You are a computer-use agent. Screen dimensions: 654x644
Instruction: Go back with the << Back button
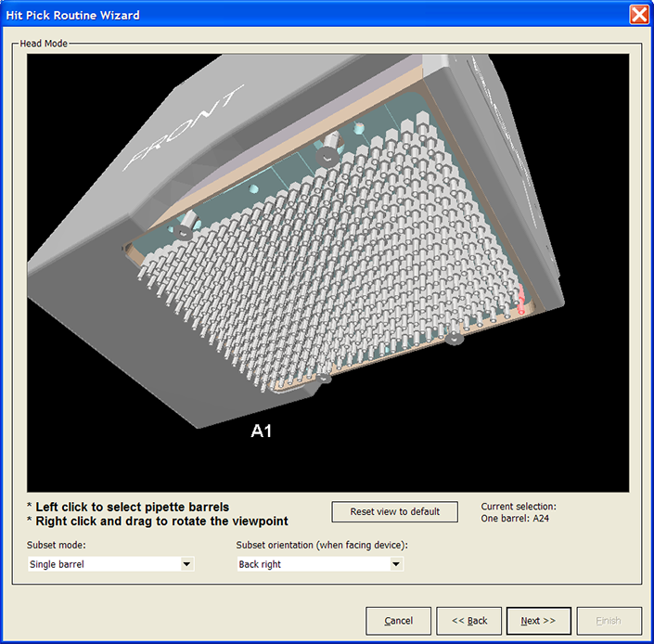(469, 621)
